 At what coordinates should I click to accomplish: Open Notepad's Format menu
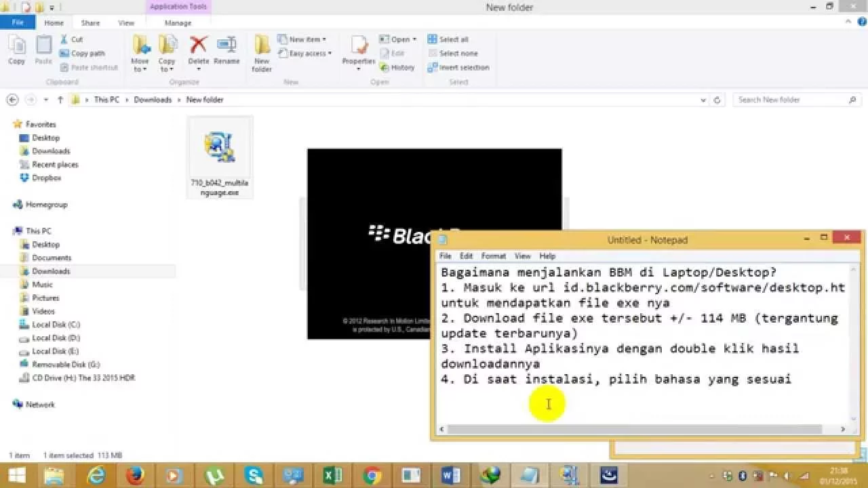click(x=494, y=256)
